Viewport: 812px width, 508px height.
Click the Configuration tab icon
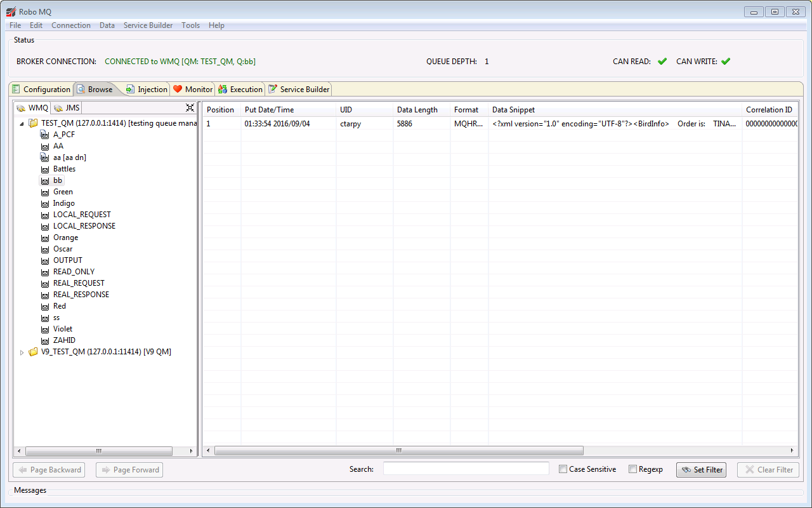tap(16, 90)
